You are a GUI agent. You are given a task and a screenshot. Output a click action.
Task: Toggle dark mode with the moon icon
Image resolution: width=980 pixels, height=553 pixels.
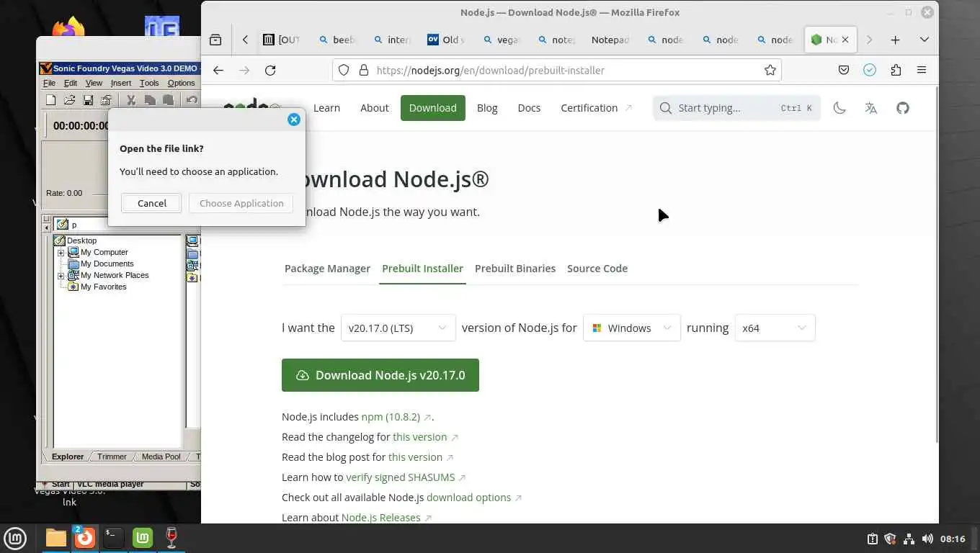(x=839, y=108)
